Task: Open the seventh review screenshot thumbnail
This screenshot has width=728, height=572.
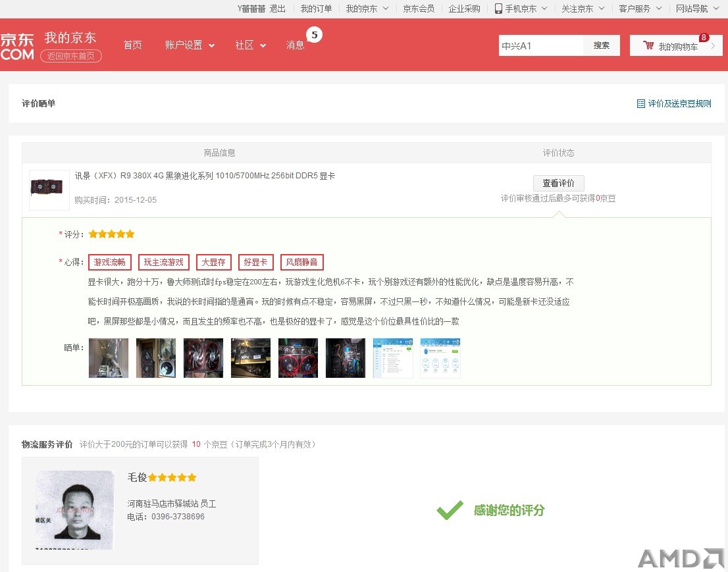Action: [x=393, y=358]
